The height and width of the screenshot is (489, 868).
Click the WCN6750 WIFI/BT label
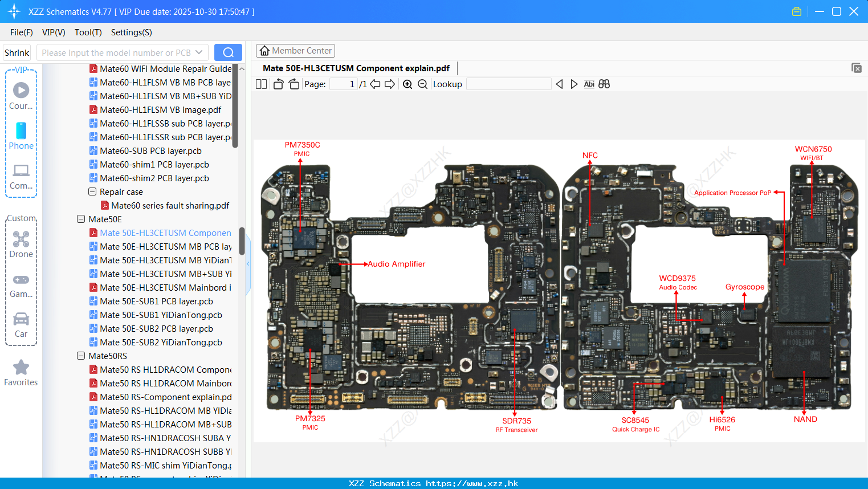click(x=813, y=153)
